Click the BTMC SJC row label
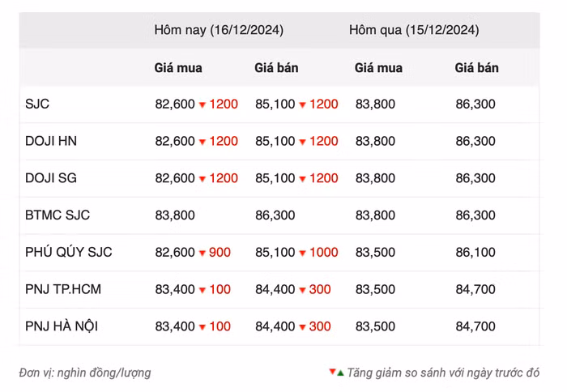 58,215
